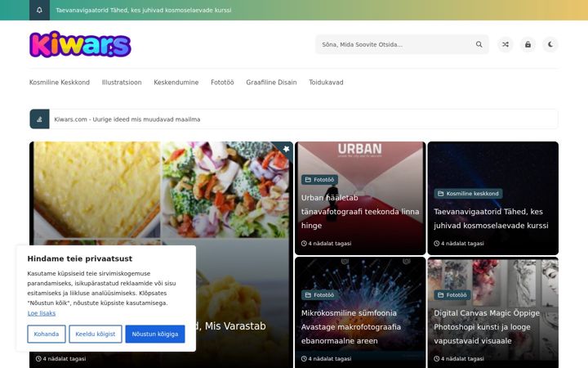
Task: Click timestamp on featured food post
Action: point(60,359)
